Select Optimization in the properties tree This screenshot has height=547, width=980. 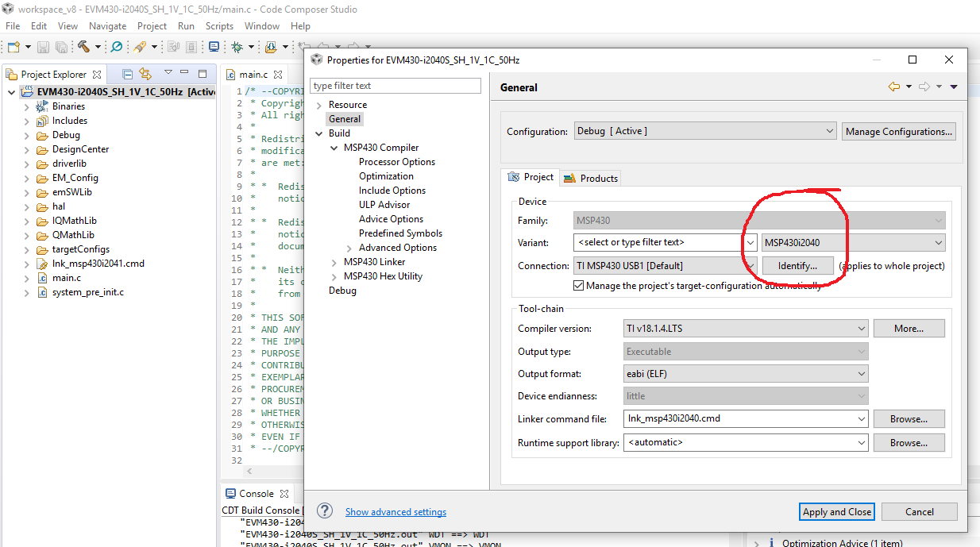[386, 176]
